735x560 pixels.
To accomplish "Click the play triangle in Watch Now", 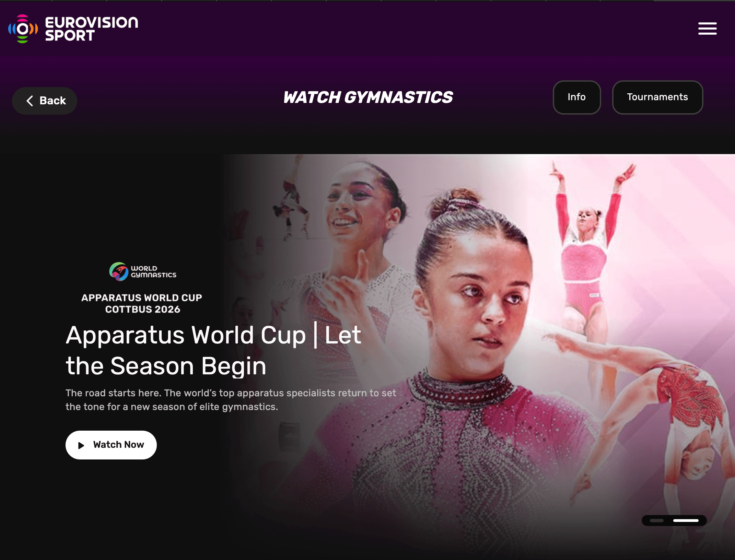I will click(81, 445).
